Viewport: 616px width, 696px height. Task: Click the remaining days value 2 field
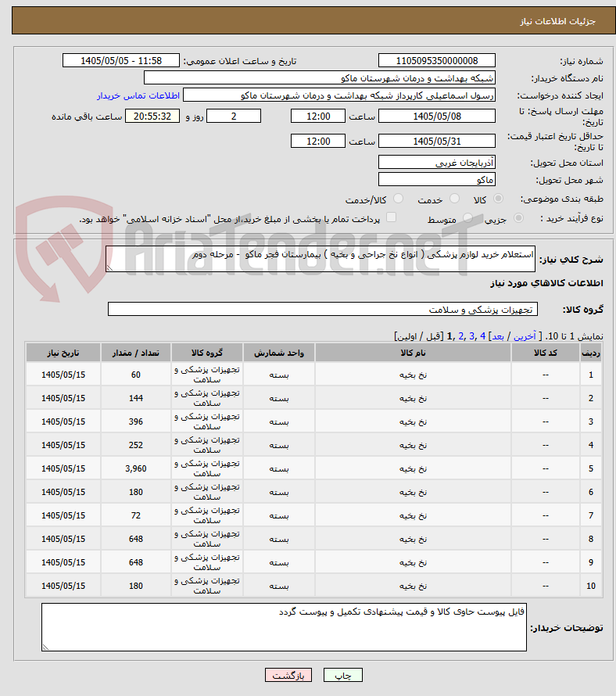tap(234, 116)
